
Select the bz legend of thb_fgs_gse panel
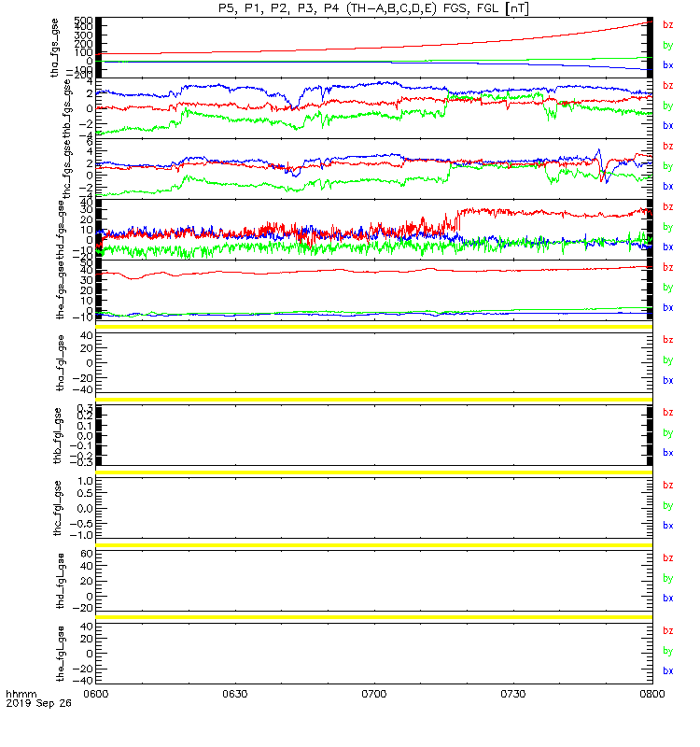pos(668,85)
